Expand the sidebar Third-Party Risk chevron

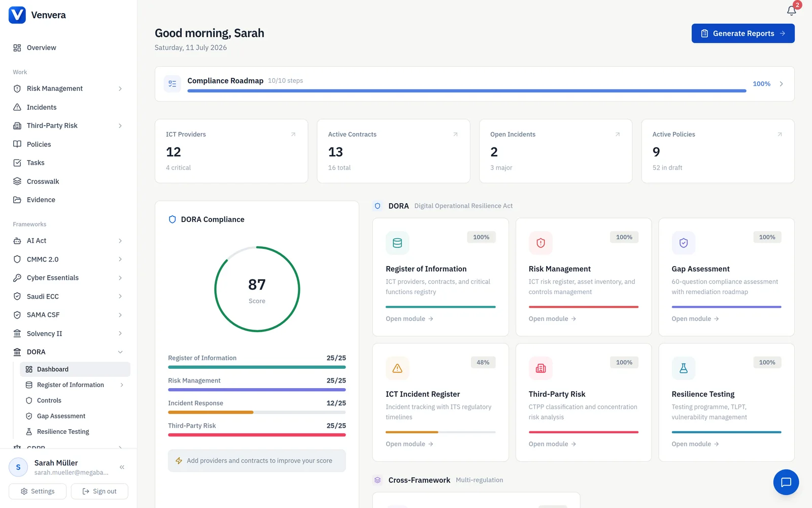click(120, 125)
